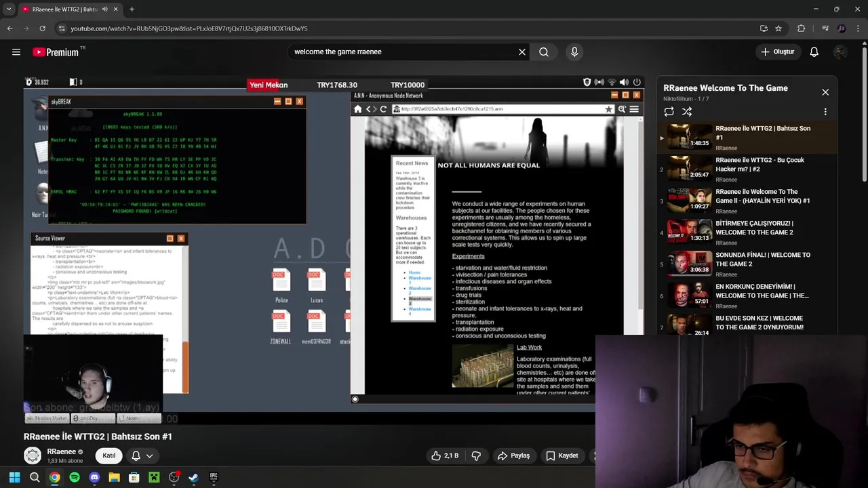Expand the subscription notification bell dropdown
This screenshot has height=488, width=868.
[x=142, y=455]
